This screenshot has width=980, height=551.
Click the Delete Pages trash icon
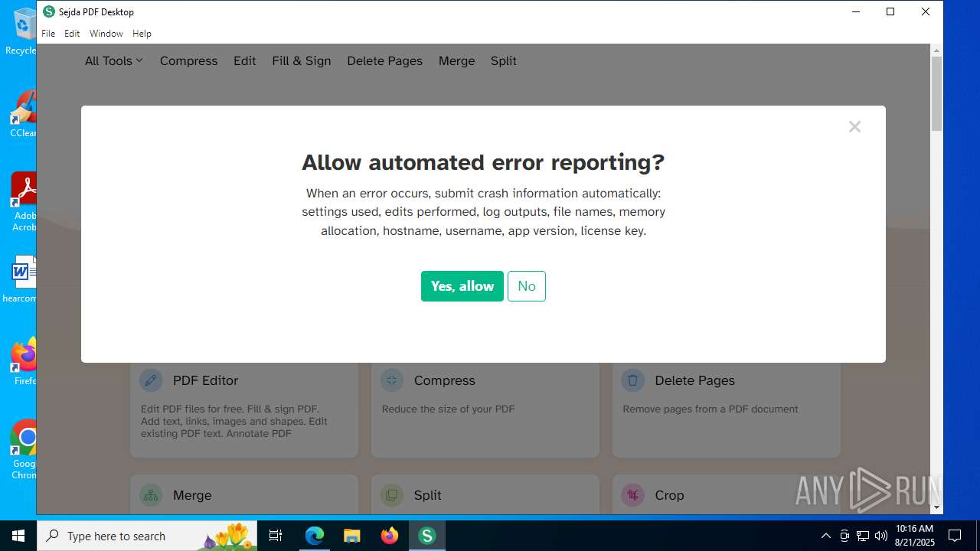click(x=632, y=380)
